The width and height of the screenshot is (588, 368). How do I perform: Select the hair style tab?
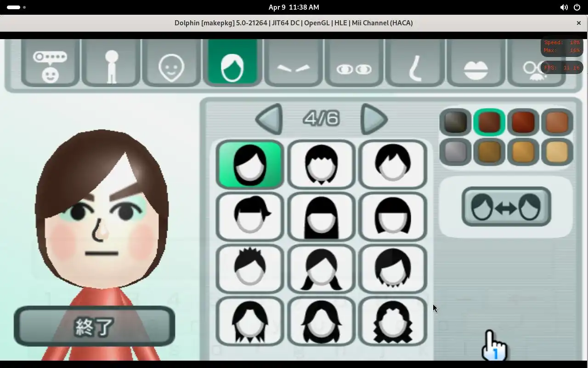[232, 62]
